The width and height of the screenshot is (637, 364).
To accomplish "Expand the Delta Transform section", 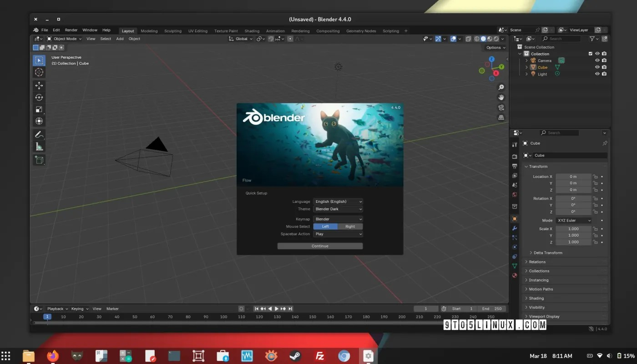I will [x=548, y=253].
